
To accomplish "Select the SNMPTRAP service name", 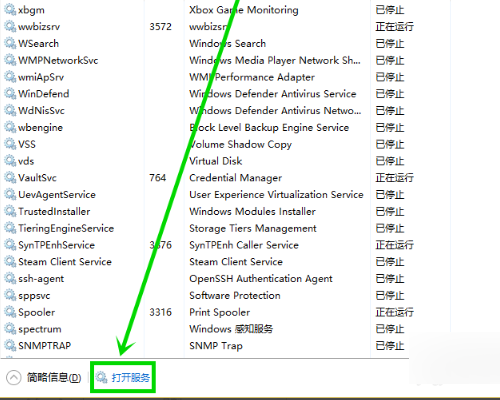I will (45, 346).
